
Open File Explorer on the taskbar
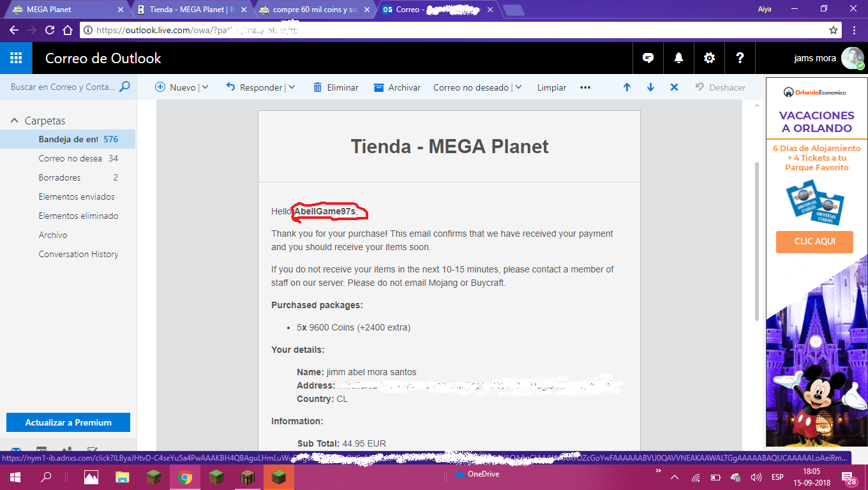click(x=123, y=477)
